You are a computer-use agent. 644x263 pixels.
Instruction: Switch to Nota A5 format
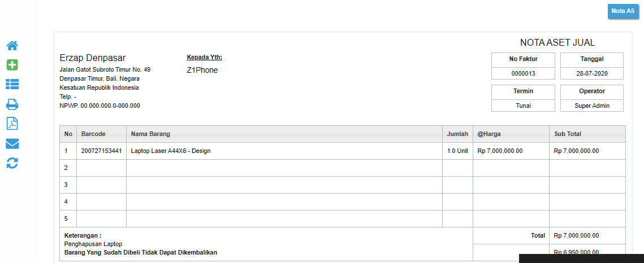click(x=623, y=11)
